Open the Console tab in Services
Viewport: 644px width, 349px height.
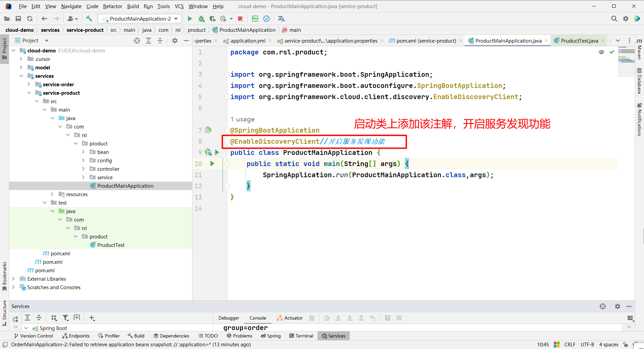258,318
